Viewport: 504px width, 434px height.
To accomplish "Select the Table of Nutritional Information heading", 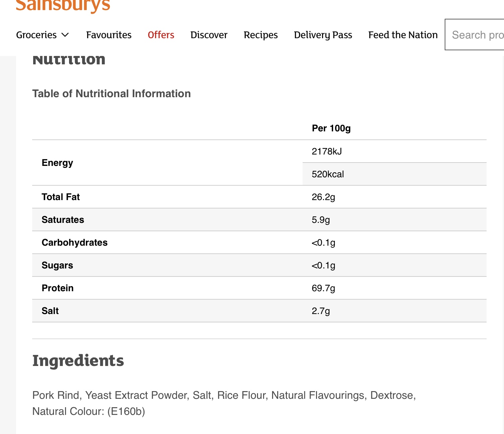I will click(112, 94).
